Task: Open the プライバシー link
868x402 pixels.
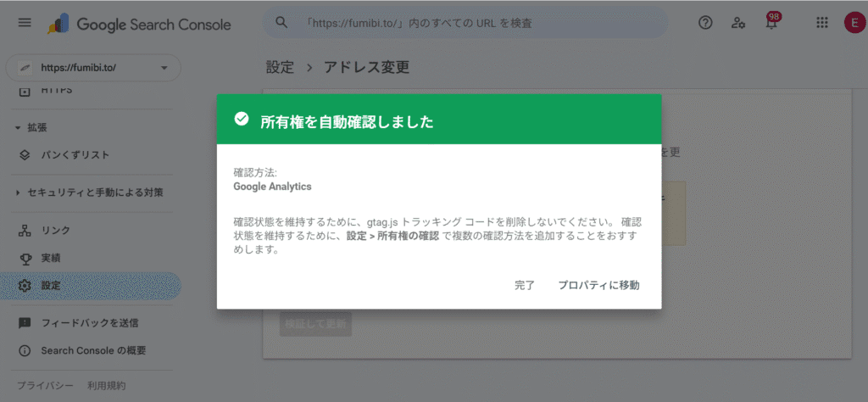Action: click(45, 385)
